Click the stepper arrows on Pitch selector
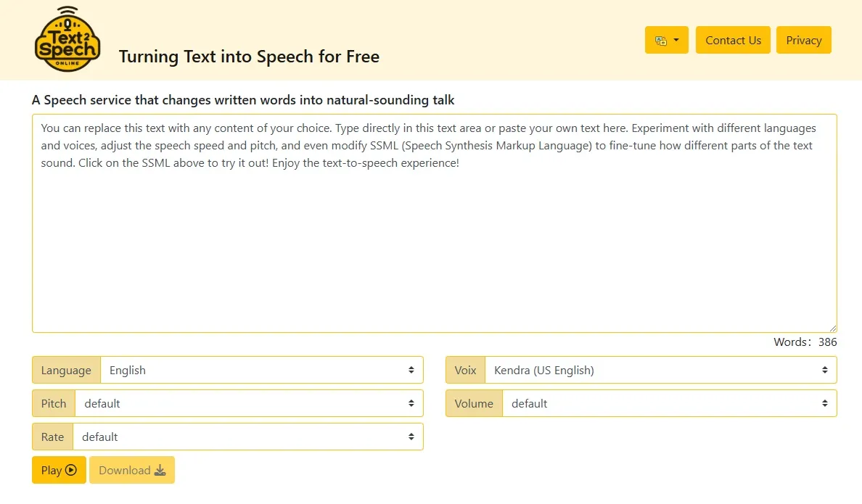862x504 pixels. coord(413,403)
